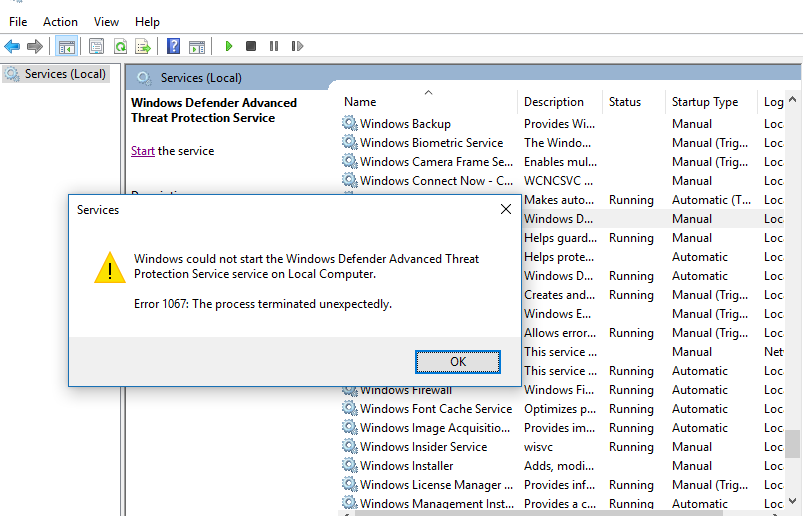Click OK in the error dialog

coord(458,361)
